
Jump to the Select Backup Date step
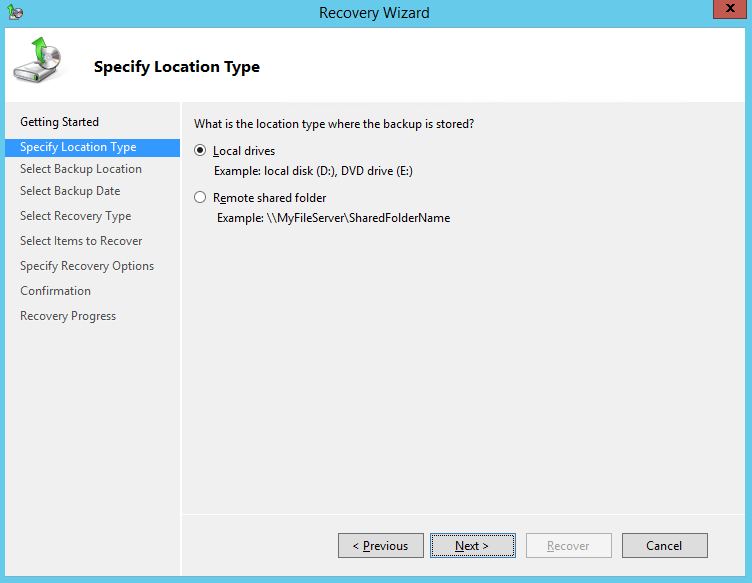(x=70, y=191)
